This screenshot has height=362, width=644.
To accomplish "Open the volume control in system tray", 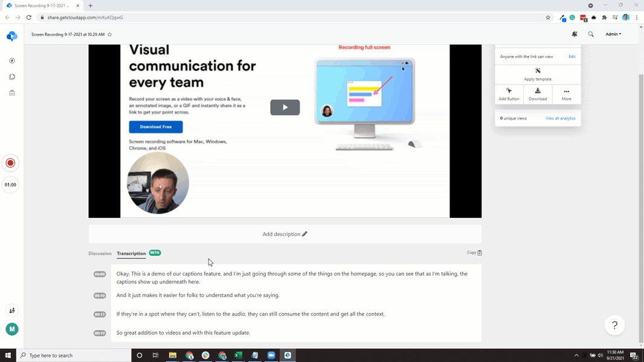I will (600, 355).
